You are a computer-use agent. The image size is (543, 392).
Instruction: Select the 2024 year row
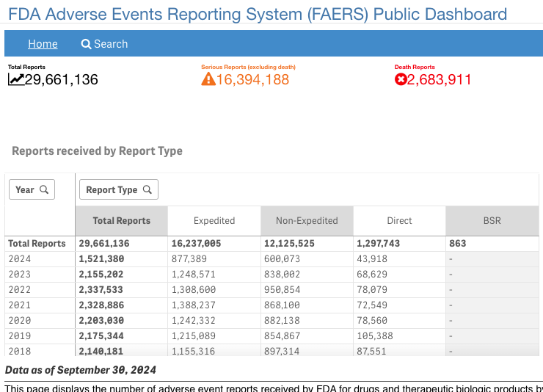pos(271,259)
